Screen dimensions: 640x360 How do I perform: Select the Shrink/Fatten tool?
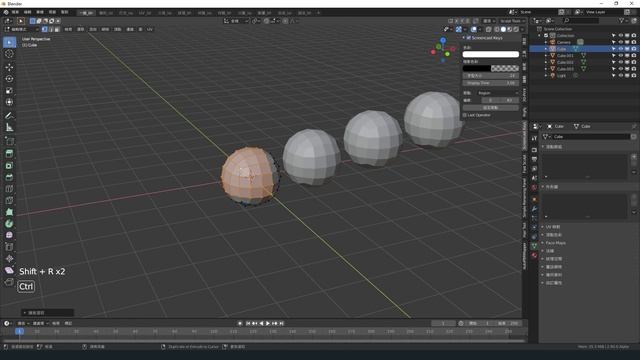pos(9,258)
